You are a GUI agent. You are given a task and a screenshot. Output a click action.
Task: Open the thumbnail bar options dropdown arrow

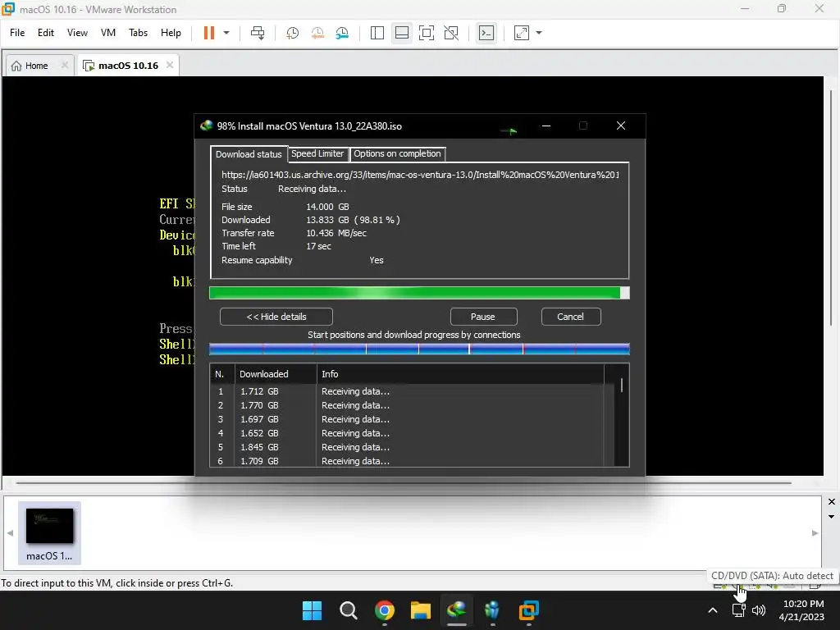coord(832,517)
